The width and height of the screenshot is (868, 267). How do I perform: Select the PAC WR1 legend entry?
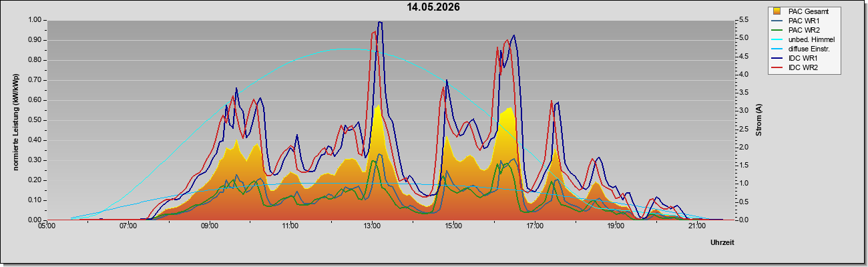(803, 21)
